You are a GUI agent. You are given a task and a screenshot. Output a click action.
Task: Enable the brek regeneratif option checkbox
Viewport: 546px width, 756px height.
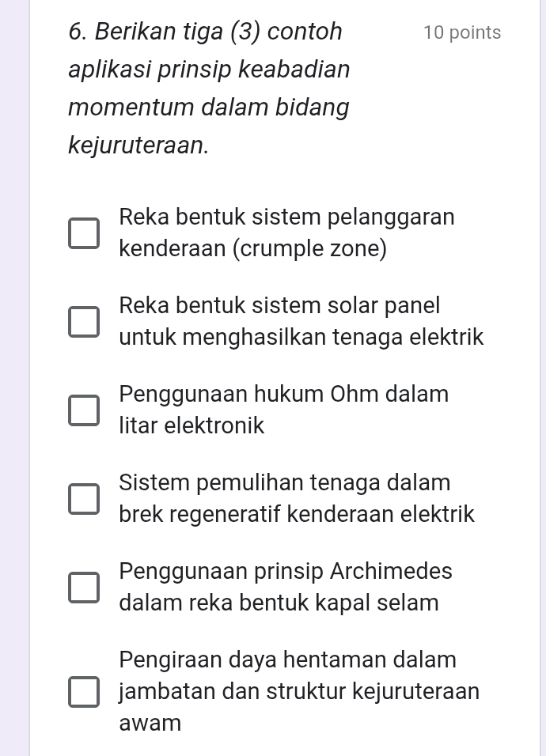(x=84, y=499)
